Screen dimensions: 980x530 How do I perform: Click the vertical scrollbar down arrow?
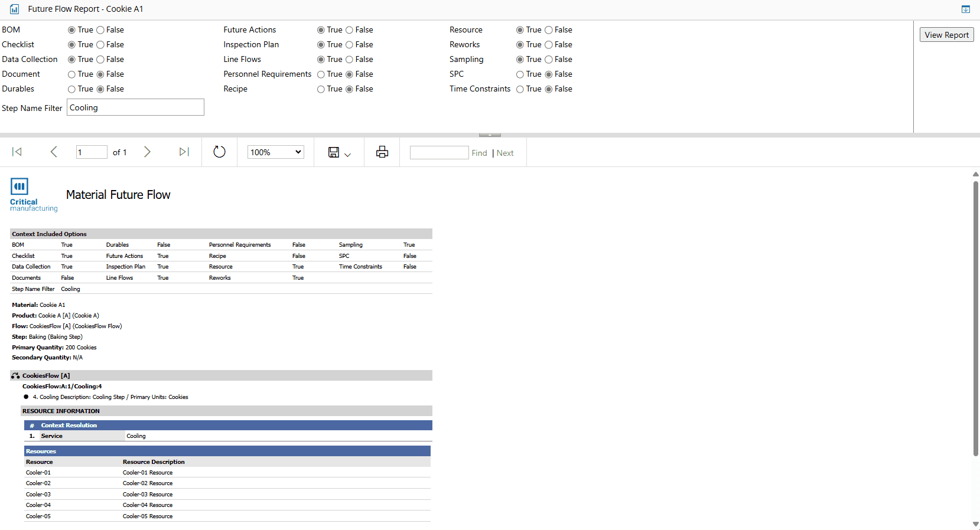point(975,524)
